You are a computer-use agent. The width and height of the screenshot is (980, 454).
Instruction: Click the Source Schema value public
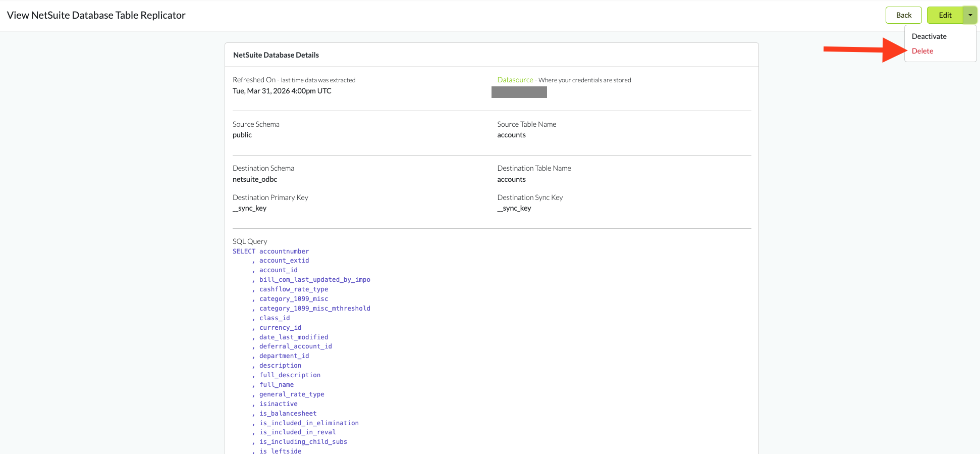pos(242,135)
